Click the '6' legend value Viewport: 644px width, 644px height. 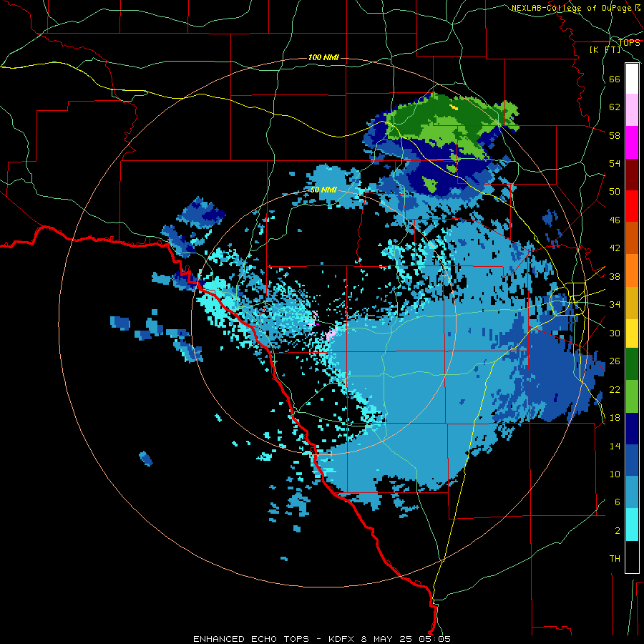(x=617, y=502)
